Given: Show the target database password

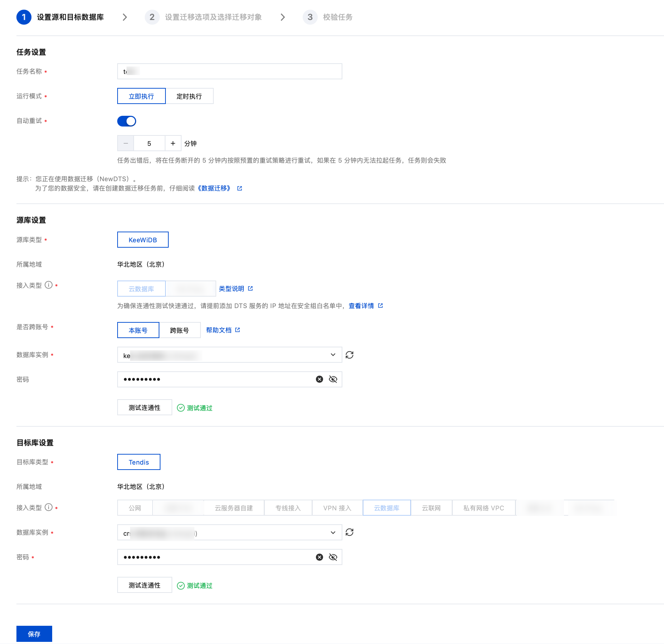Looking at the screenshot, I should tap(333, 557).
